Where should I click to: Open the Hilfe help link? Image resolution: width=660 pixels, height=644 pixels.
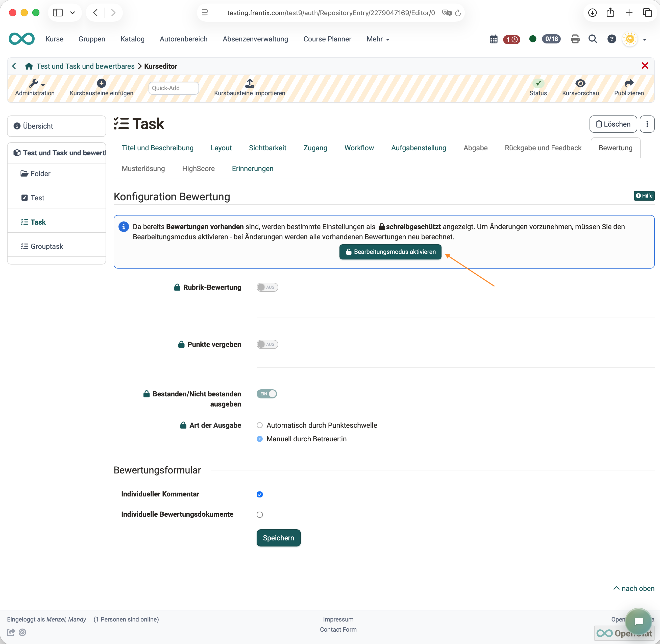point(644,196)
